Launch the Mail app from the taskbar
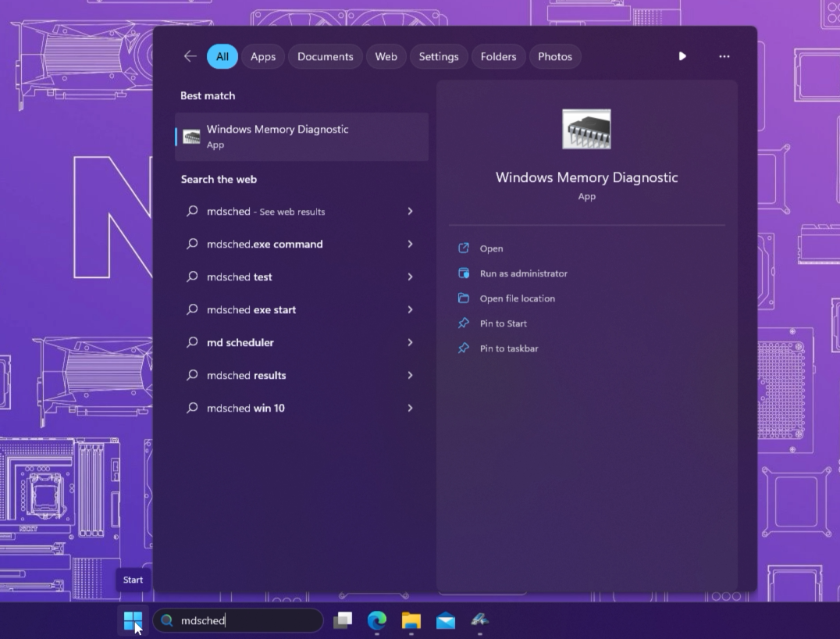Image resolution: width=840 pixels, height=639 pixels. [446, 620]
